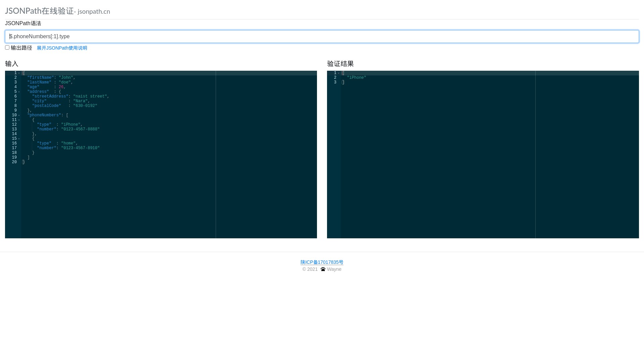Click the JSONPath在线验证 site title

tap(39, 11)
